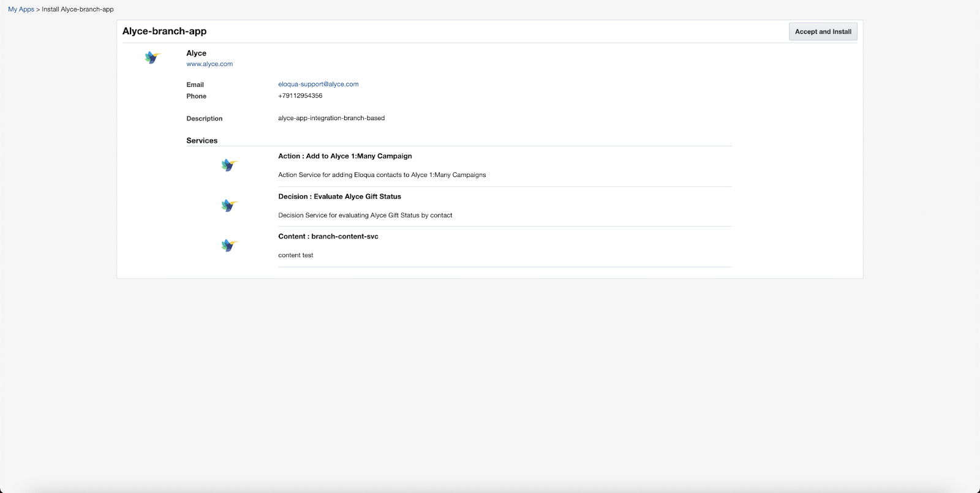Click the Install Alyce-branch-app breadcrumb text
The image size is (980, 493).
pos(78,9)
